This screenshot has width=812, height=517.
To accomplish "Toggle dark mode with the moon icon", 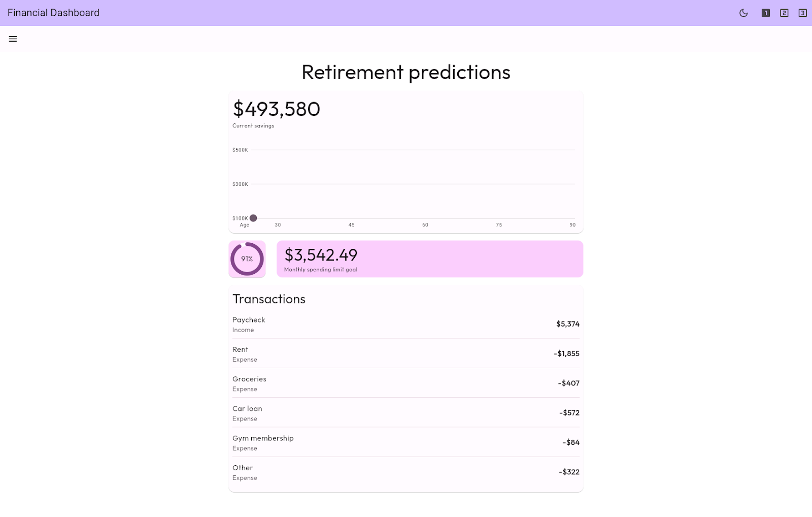I will point(743,13).
